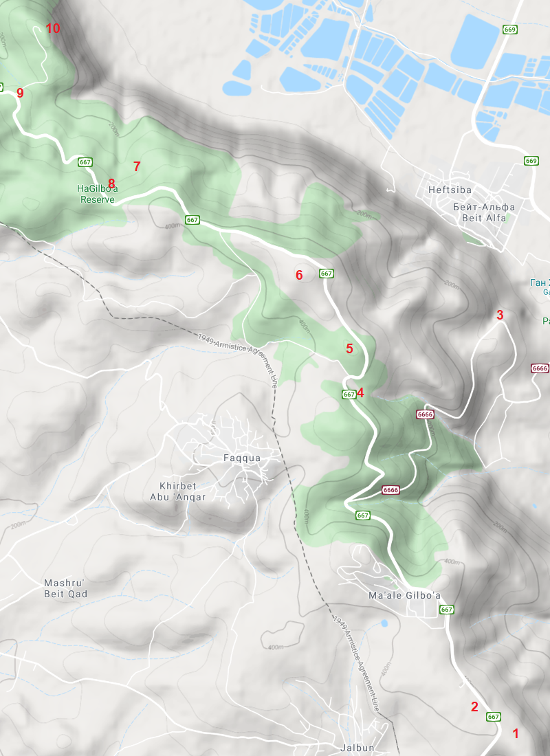
Task: Click red waypoint marker 7
Action: click(137, 166)
